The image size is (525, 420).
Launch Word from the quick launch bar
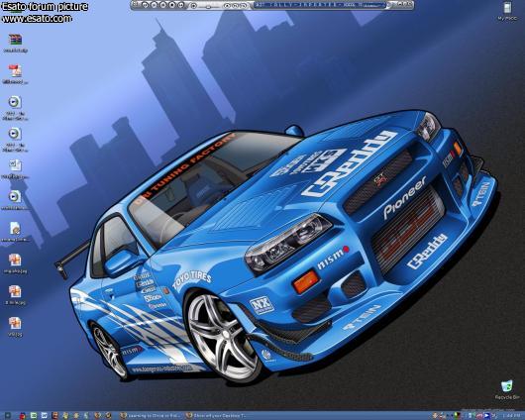coord(44,416)
